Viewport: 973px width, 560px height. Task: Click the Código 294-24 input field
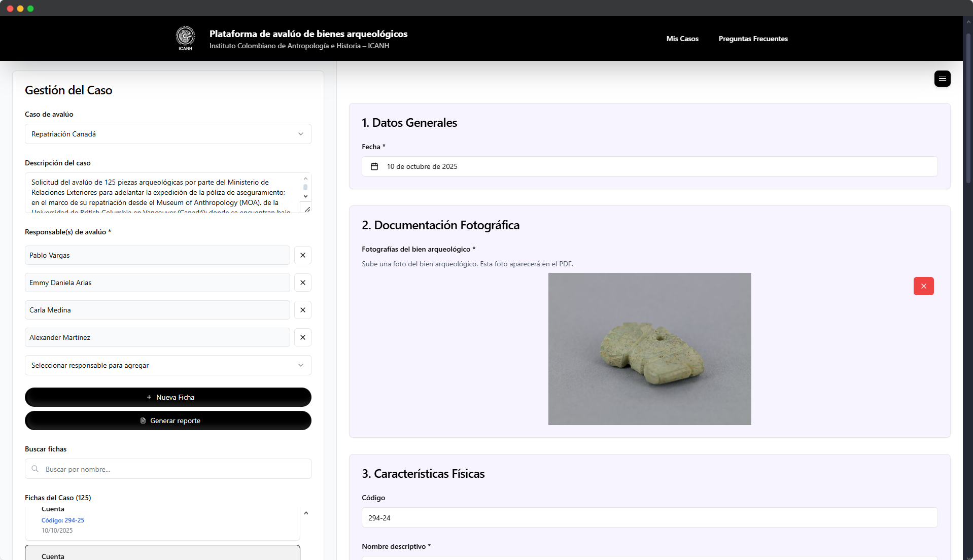(649, 518)
